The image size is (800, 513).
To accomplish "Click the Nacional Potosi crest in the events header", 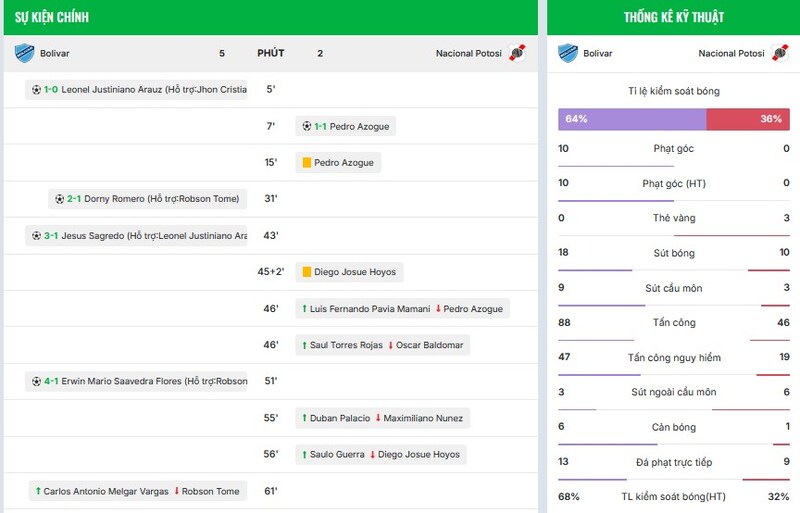I will pos(517,53).
